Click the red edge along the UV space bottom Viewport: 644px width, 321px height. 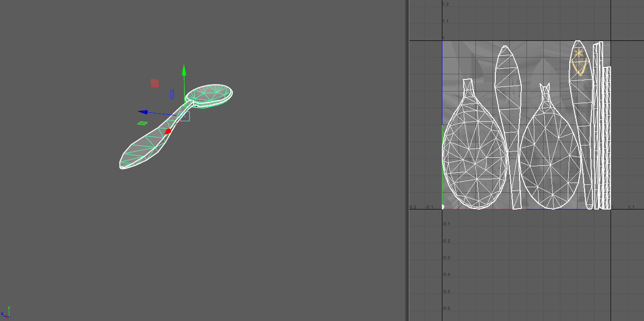point(483,210)
